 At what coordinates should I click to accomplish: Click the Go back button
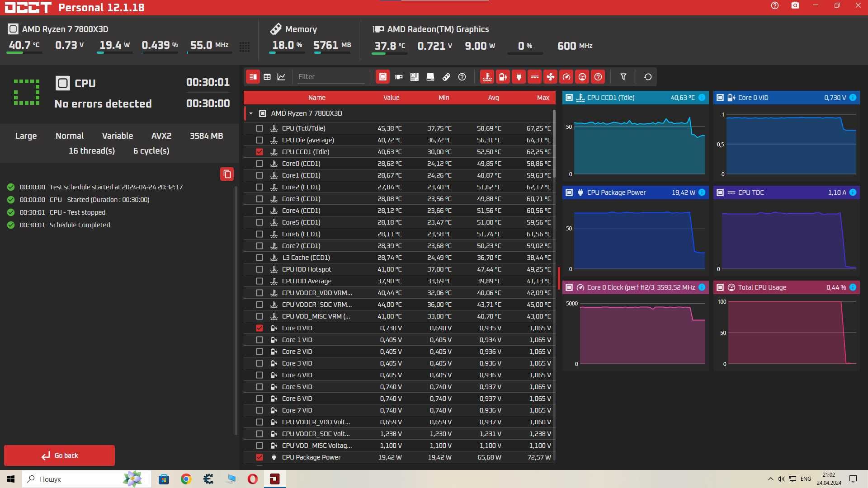pos(59,455)
